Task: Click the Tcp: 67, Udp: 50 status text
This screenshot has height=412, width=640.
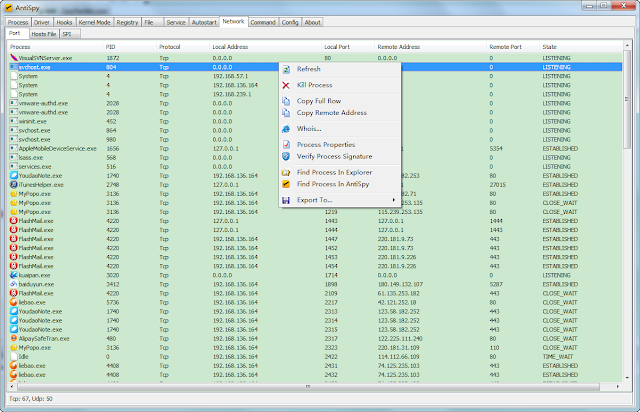Action: (31, 399)
